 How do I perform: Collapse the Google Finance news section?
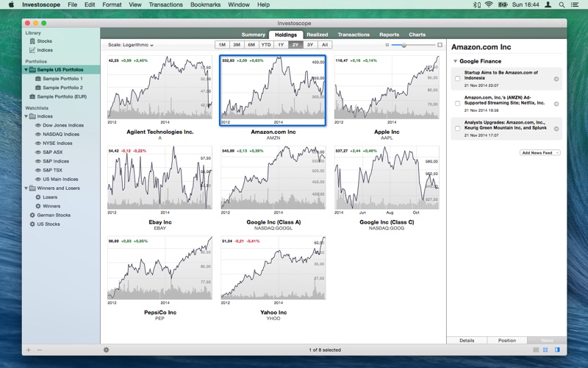[x=455, y=61]
